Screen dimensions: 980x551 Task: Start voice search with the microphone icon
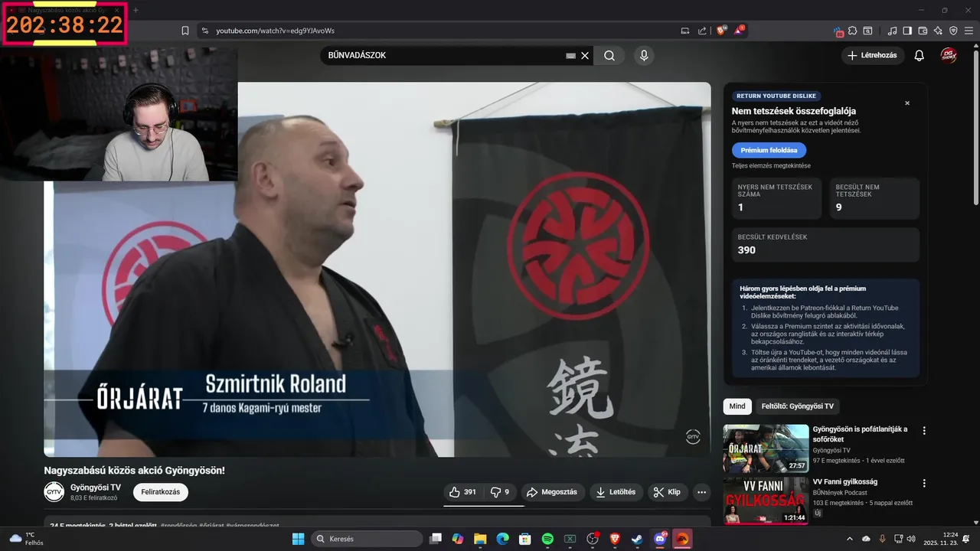pyautogui.click(x=644, y=55)
